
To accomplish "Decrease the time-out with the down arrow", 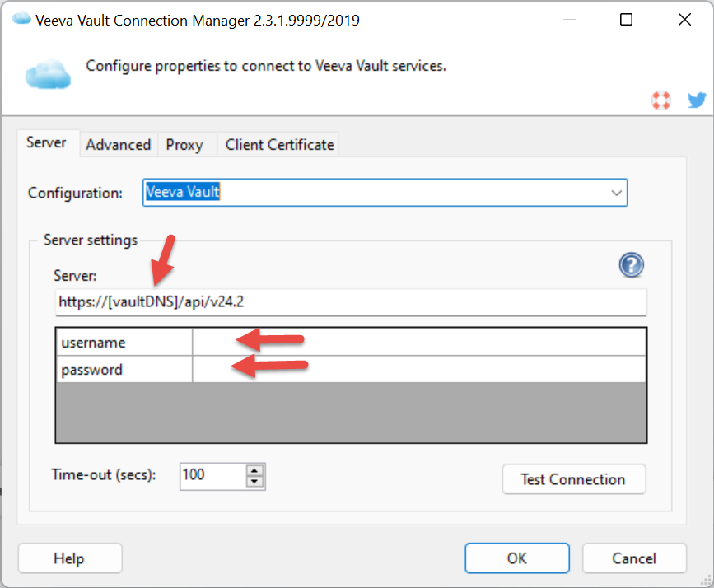I will click(x=254, y=482).
